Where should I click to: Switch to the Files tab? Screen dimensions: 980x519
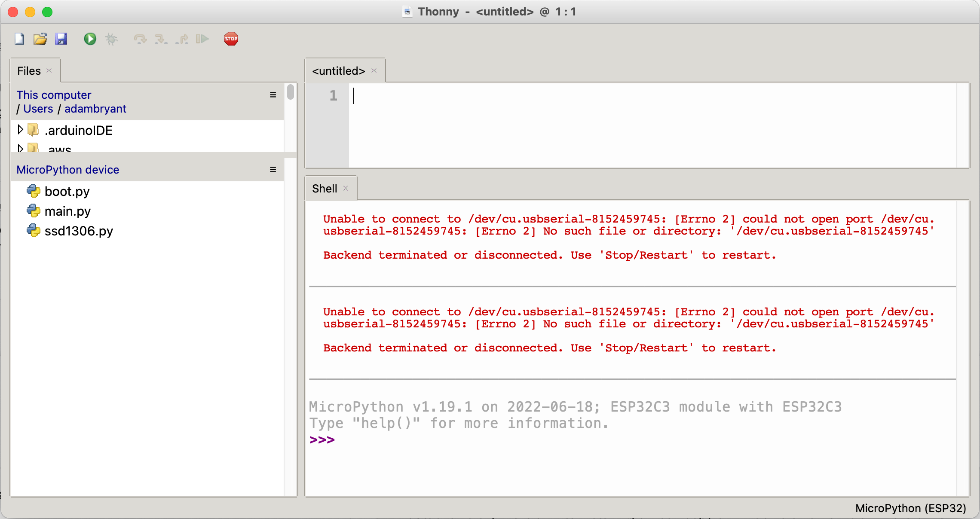(29, 71)
